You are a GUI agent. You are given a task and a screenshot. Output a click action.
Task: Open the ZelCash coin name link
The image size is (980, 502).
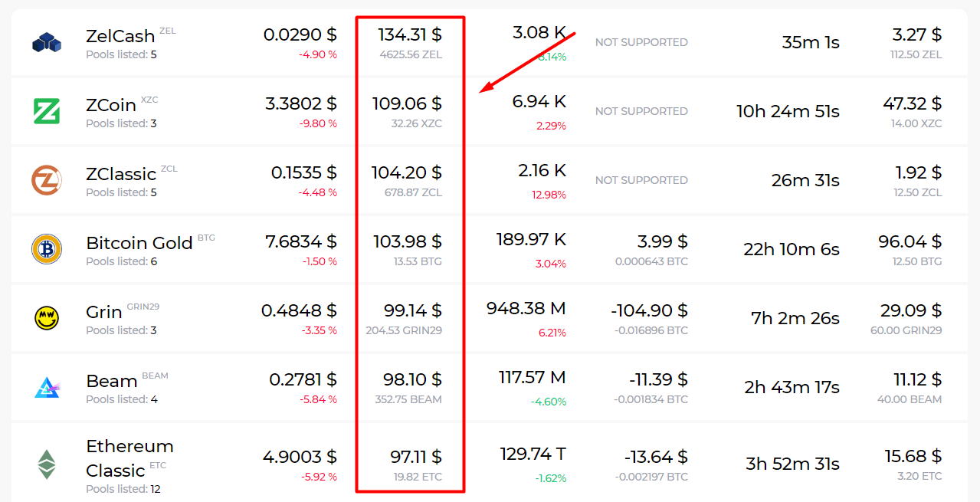point(121,35)
